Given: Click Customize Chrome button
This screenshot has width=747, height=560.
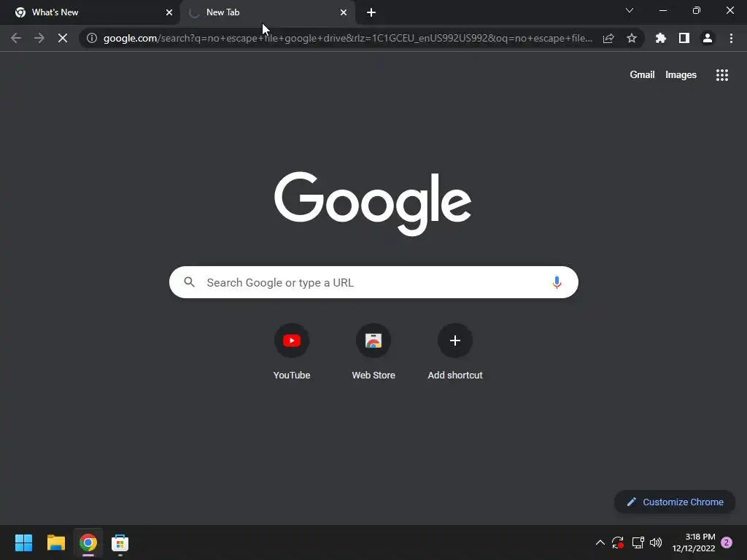Looking at the screenshot, I should [675, 502].
